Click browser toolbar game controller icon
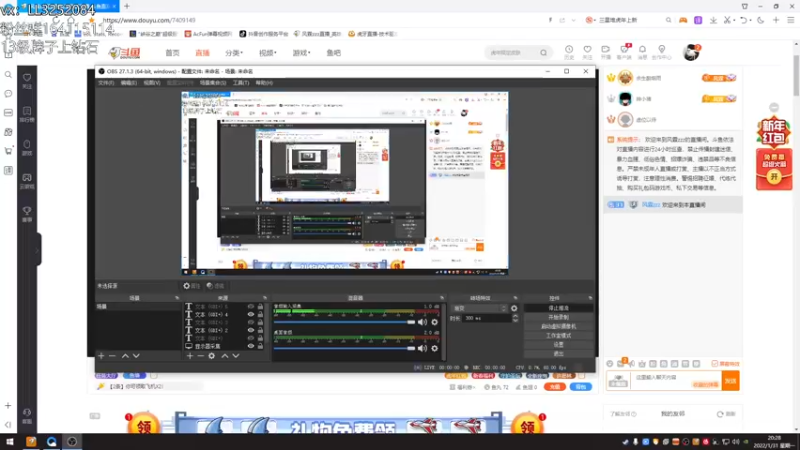This screenshot has width=800, height=450. [683, 20]
